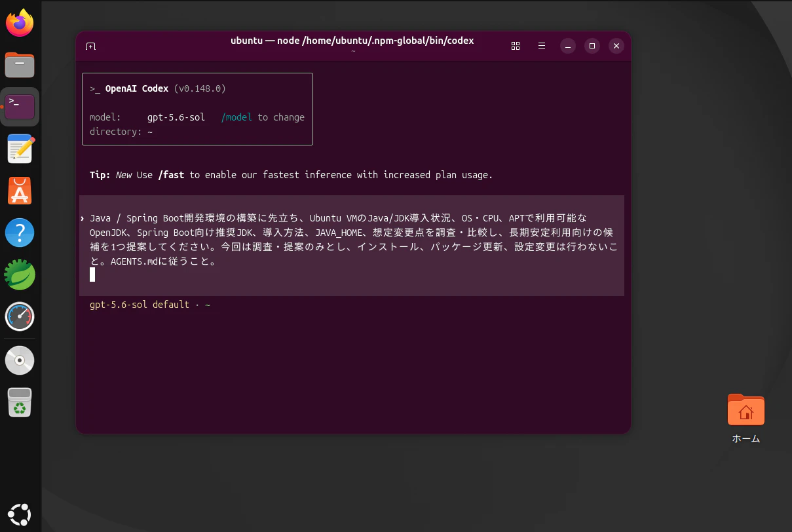Open the Ubuntu Software dock icon
The width and height of the screenshot is (792, 532).
click(20, 191)
